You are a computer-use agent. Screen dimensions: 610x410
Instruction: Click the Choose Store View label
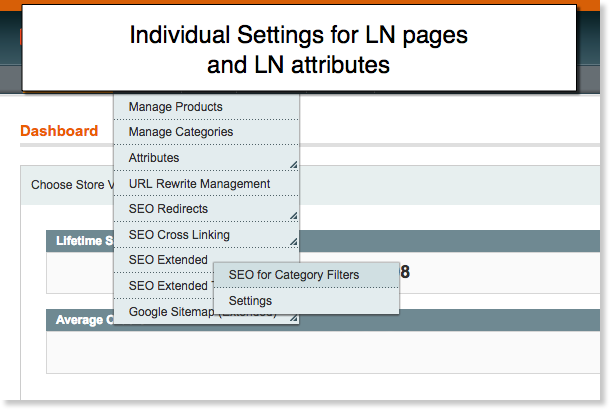72,185
